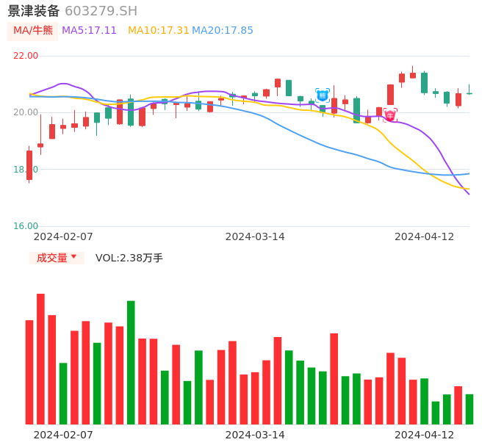Click 2024-03-14 date under price chart
The width and height of the screenshot is (504, 445).
[x=255, y=236]
